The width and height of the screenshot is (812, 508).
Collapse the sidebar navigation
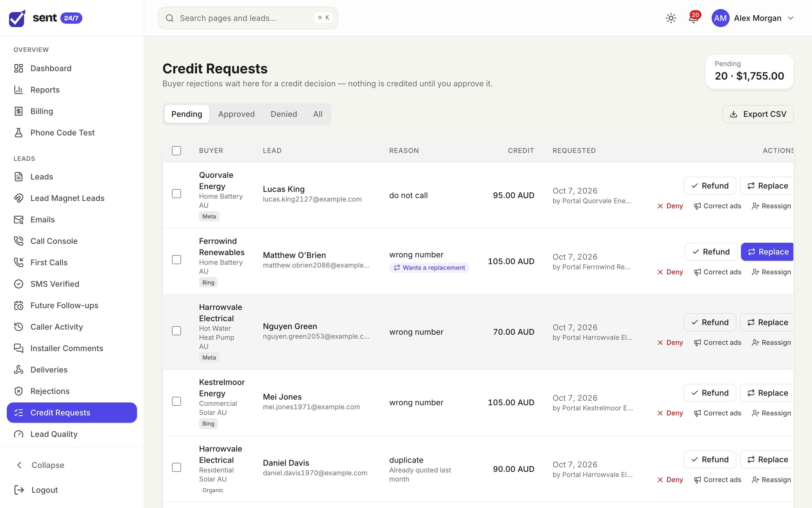72,465
